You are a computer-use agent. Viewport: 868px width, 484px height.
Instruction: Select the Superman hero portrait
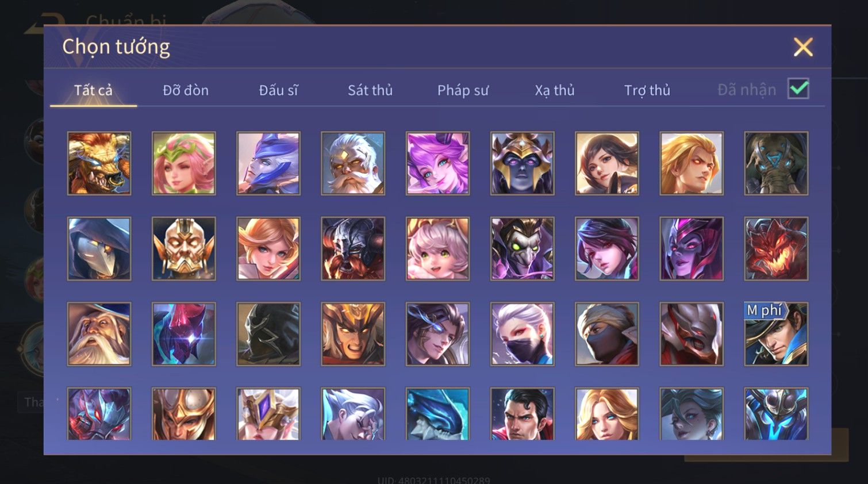point(522,414)
